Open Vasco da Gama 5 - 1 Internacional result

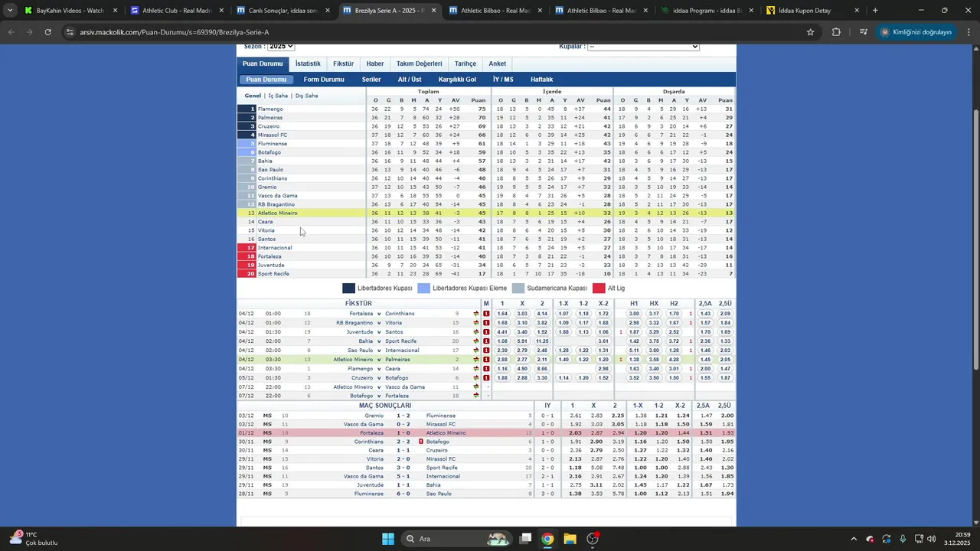[403, 476]
